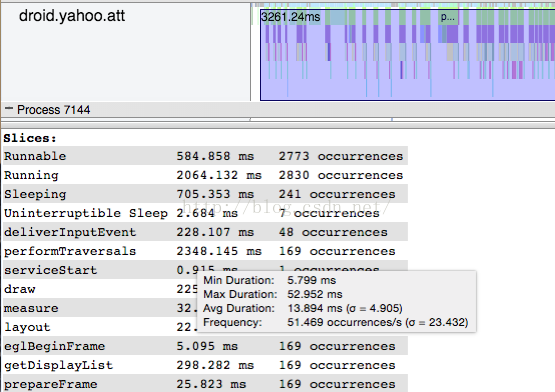Viewport: 555px width, 392px height.
Task: Select the draw slice row name
Action: point(19,289)
